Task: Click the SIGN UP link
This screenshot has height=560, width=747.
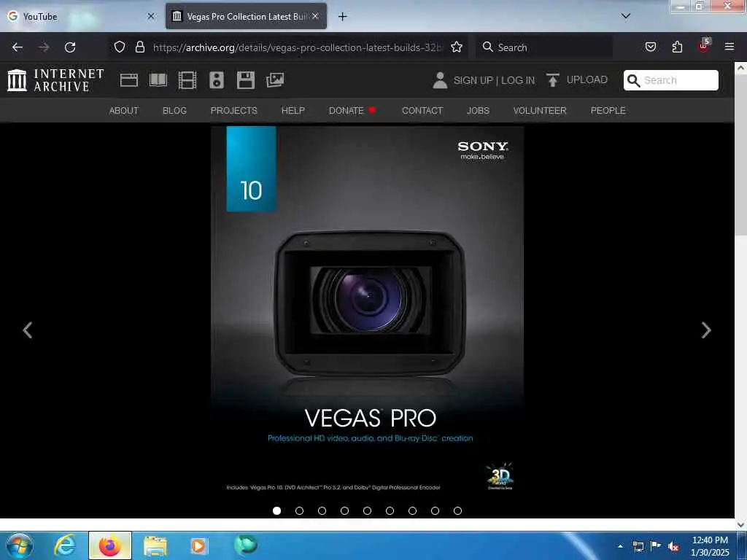Action: click(x=473, y=80)
